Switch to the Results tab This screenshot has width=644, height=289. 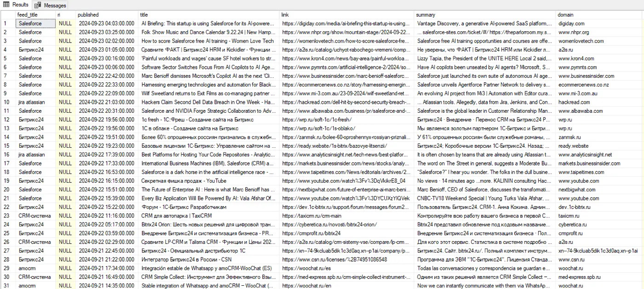coord(20,4)
